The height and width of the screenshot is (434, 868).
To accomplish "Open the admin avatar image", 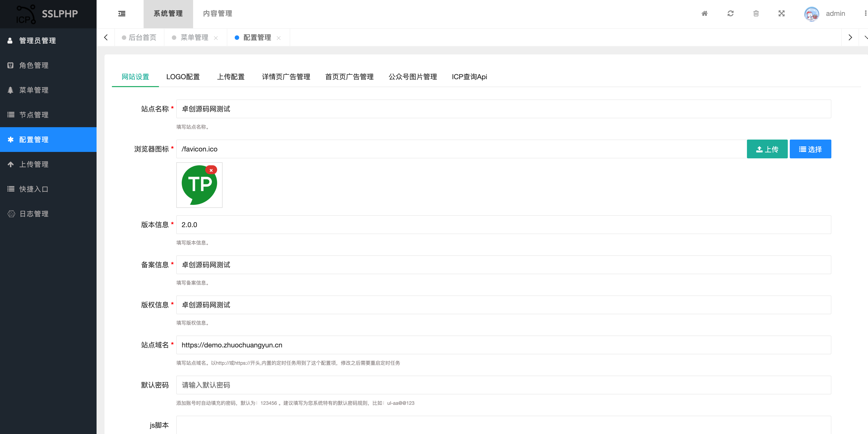I will coord(811,14).
